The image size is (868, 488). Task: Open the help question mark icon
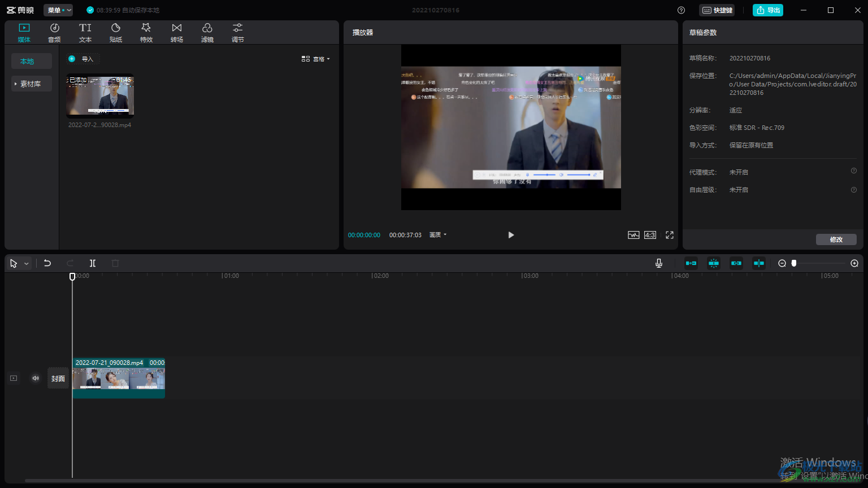(x=681, y=10)
